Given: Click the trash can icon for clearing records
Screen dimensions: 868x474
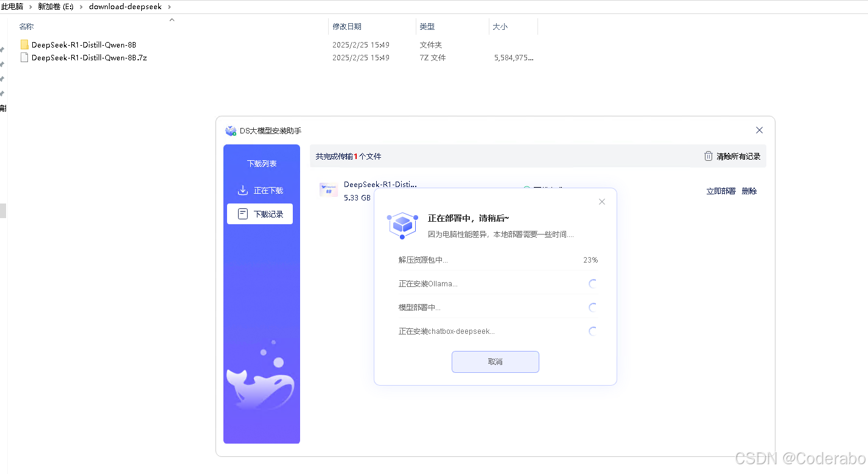Looking at the screenshot, I should click(709, 156).
